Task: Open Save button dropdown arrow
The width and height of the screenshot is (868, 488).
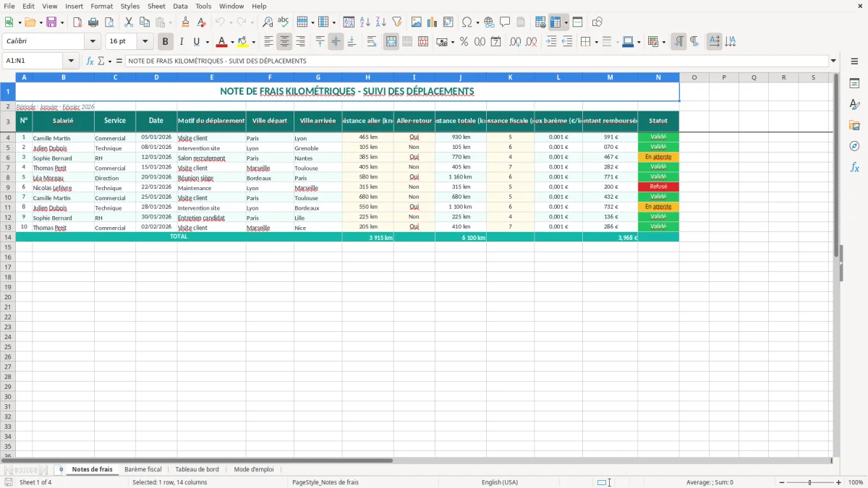Action: point(62,22)
